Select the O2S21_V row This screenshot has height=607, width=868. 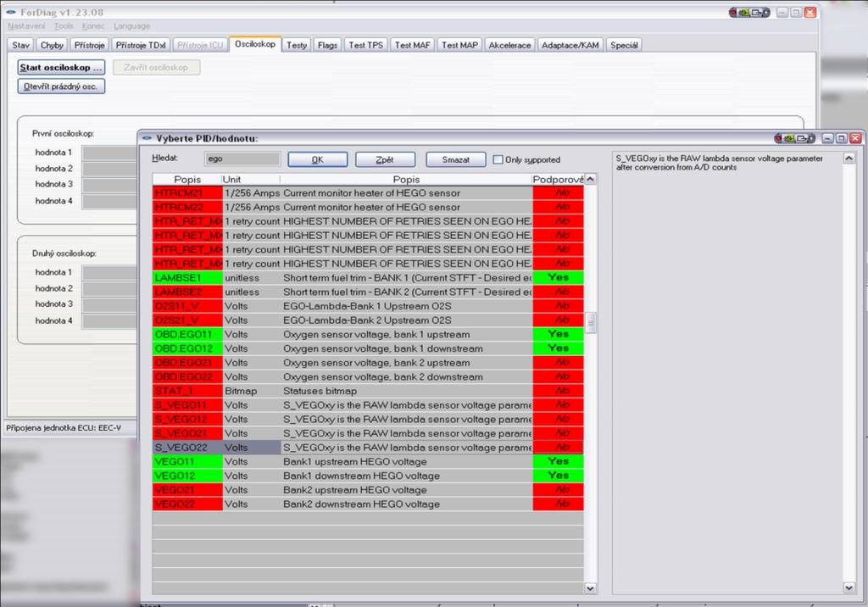click(x=368, y=320)
